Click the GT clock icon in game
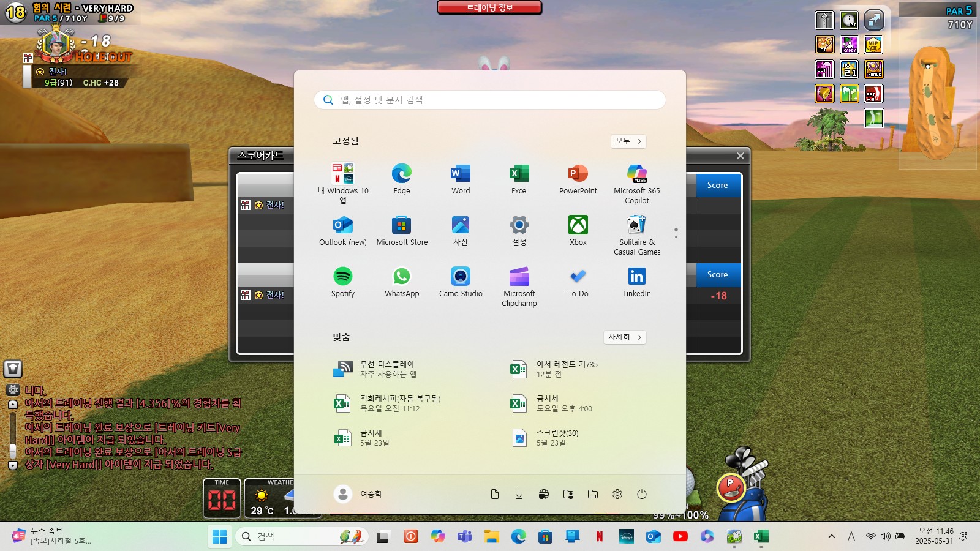 click(850, 20)
